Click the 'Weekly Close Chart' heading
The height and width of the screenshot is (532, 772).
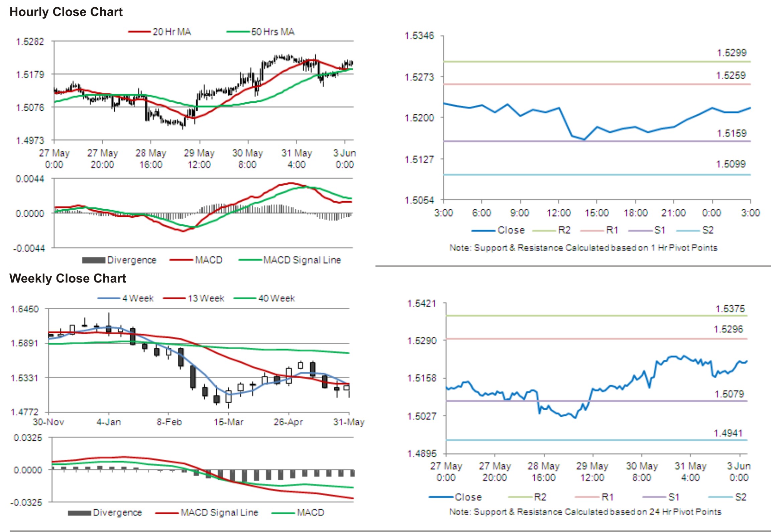pyautogui.click(x=68, y=278)
